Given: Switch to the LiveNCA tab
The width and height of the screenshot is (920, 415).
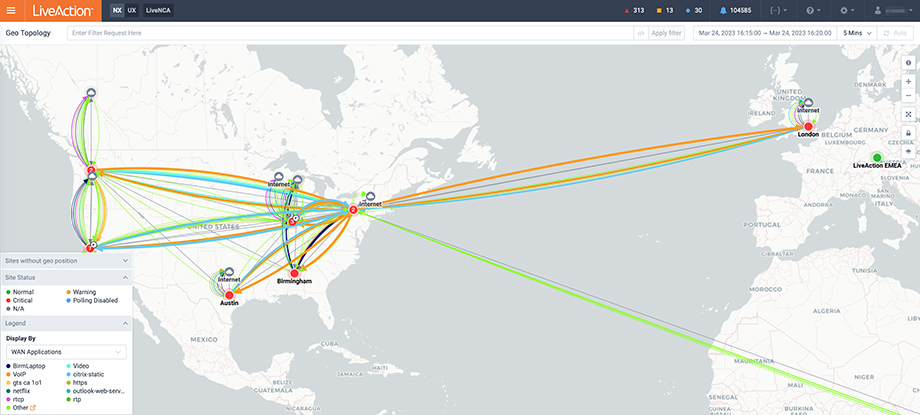Looking at the screenshot, I should click(x=159, y=10).
